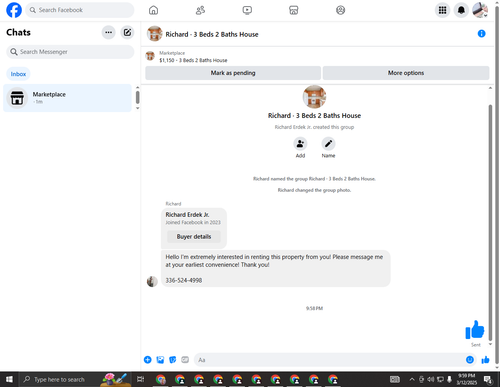Click the conversation header title Richard - 3 Beds 2 Baths House
Image resolution: width=500 pixels, height=387 pixels.
pos(212,34)
